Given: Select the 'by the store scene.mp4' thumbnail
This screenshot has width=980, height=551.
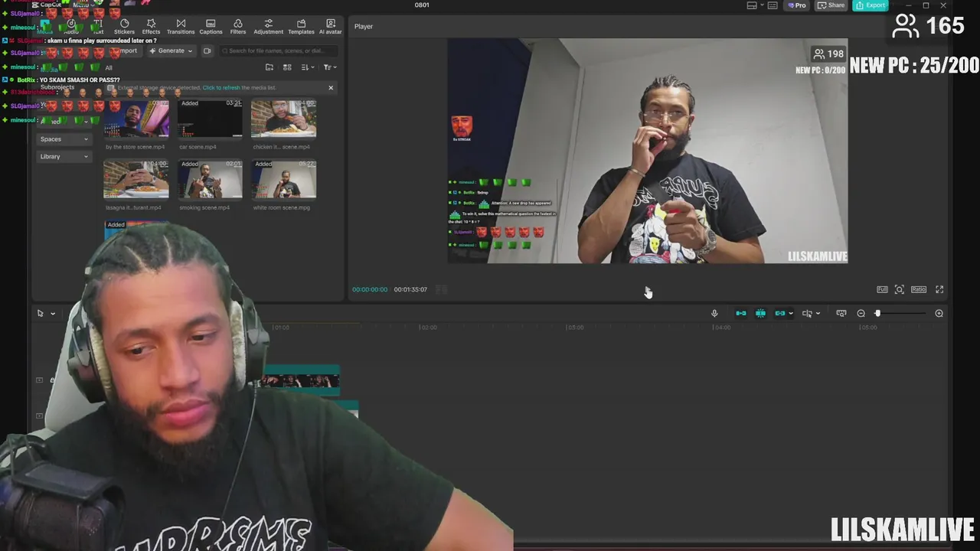Looking at the screenshot, I should pyautogui.click(x=136, y=119).
